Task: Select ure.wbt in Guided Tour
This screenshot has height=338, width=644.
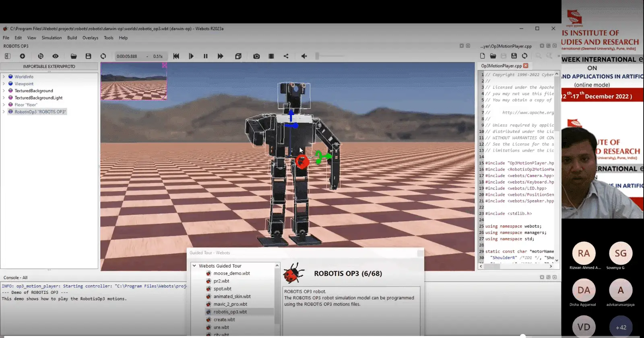Action: [221, 327]
